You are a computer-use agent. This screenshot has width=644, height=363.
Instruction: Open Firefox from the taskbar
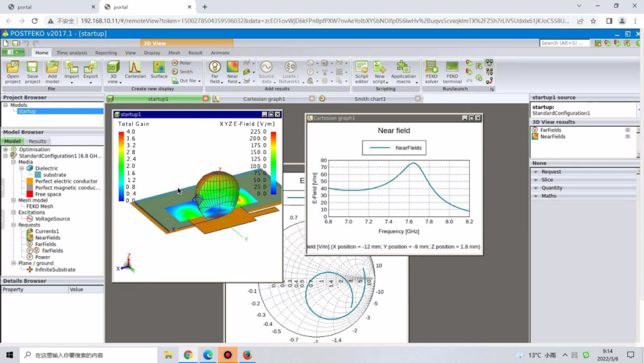pos(247,355)
